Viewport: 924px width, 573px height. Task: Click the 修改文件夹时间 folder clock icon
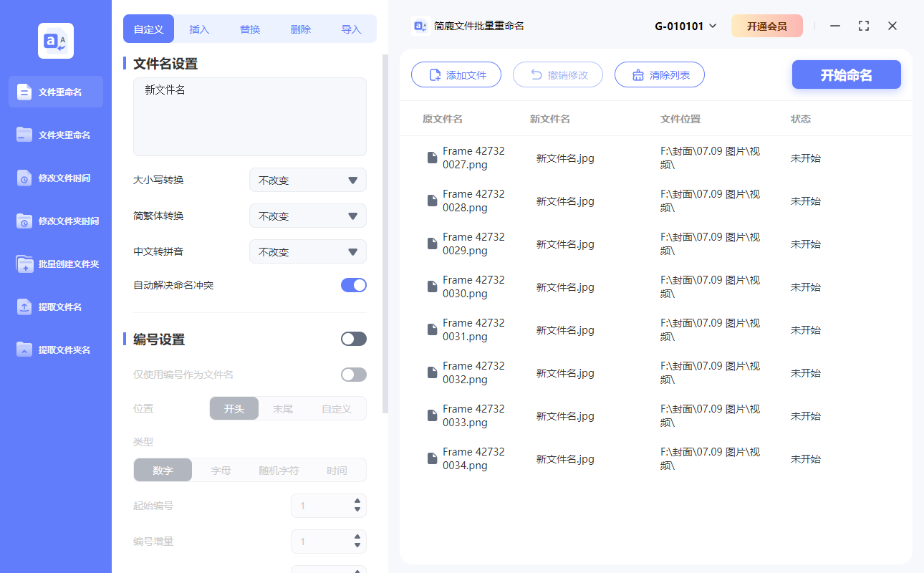24,221
